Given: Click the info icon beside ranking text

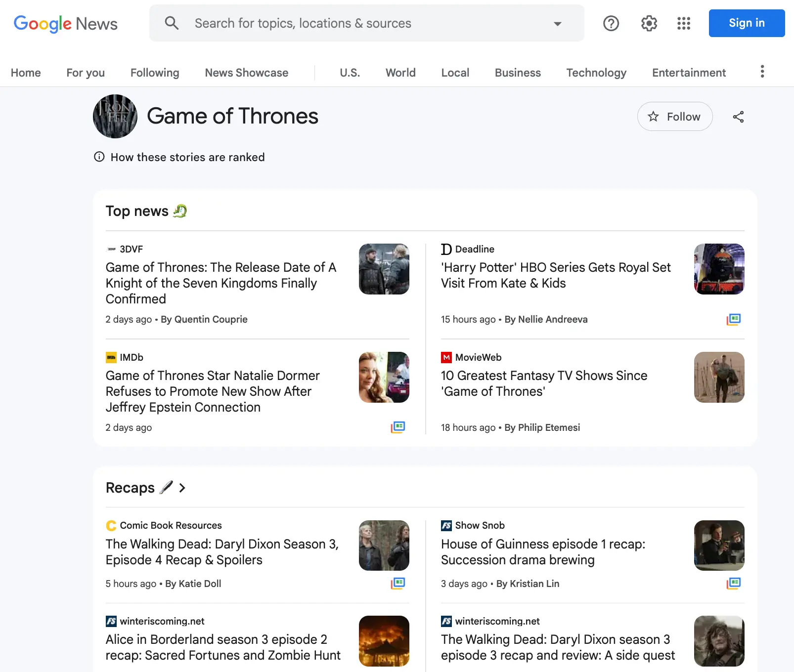Looking at the screenshot, I should (99, 157).
